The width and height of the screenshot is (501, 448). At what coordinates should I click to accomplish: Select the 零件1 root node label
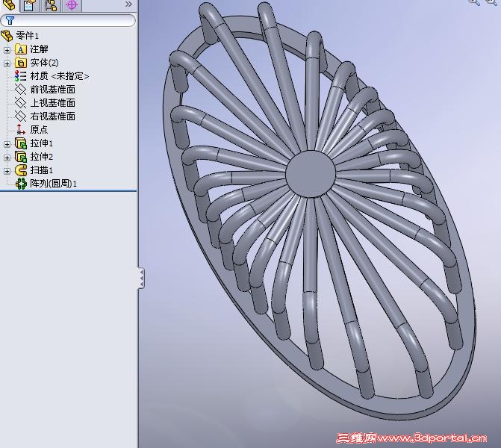pos(27,36)
